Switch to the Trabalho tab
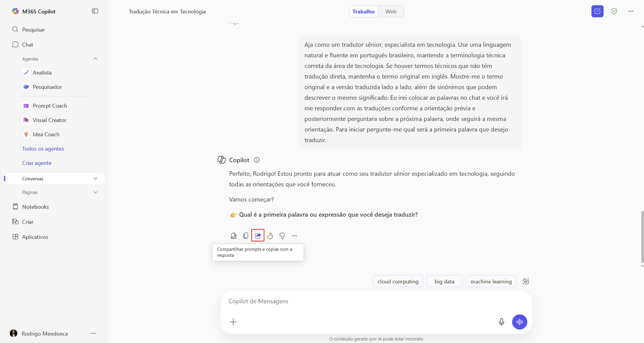 click(x=364, y=11)
